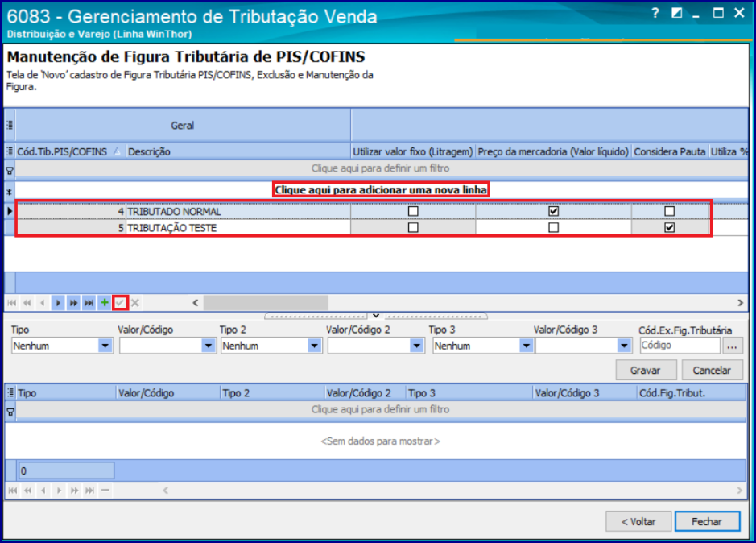Click the upper grid filter funnel icon

click(9, 170)
